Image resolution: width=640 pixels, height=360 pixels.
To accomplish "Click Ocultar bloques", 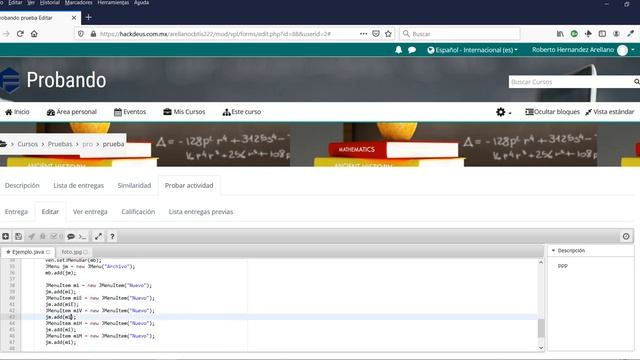I will [x=552, y=112].
